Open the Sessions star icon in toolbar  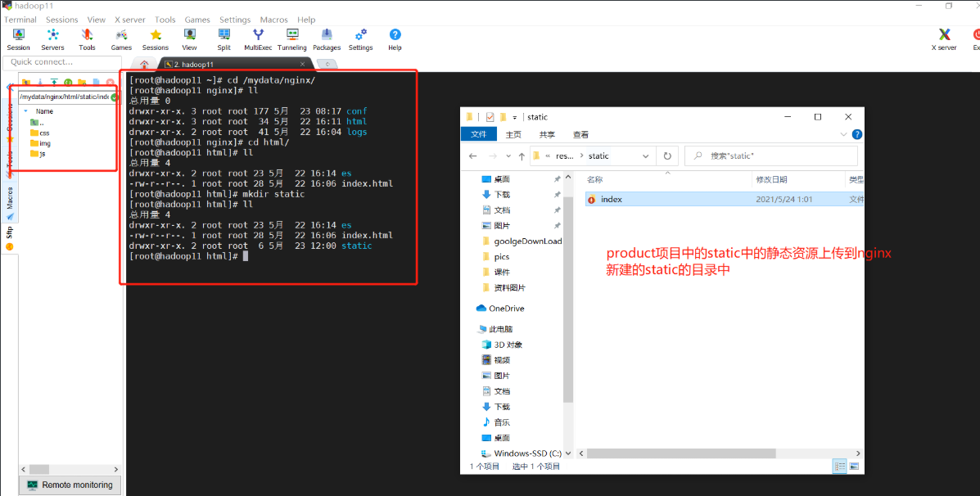click(x=155, y=39)
